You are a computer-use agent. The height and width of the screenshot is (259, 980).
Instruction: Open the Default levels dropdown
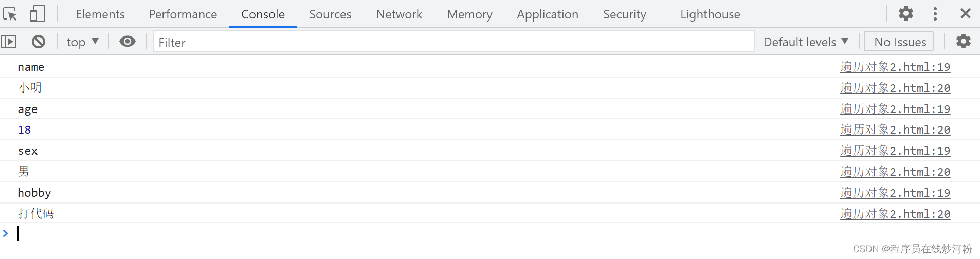[x=805, y=42]
